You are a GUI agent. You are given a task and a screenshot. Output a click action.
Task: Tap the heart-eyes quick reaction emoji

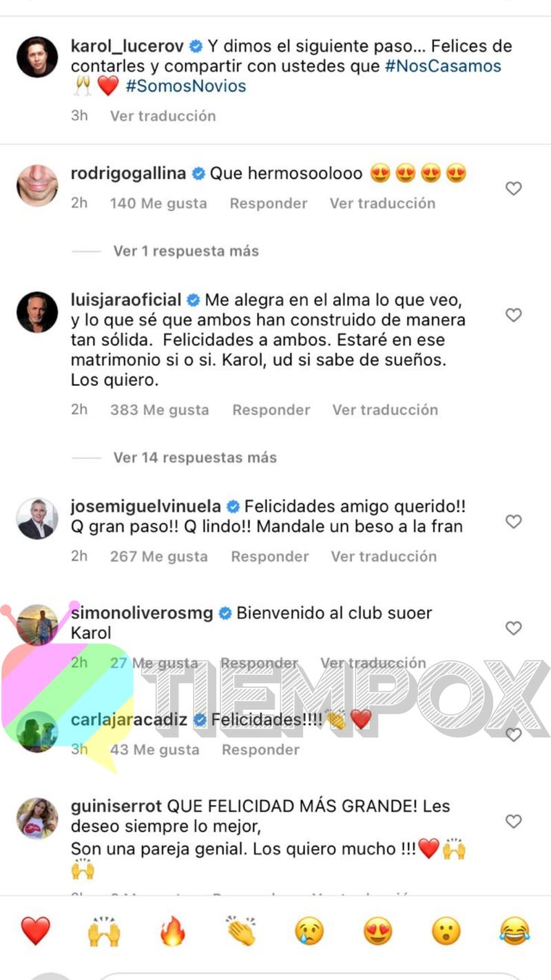coord(378,931)
